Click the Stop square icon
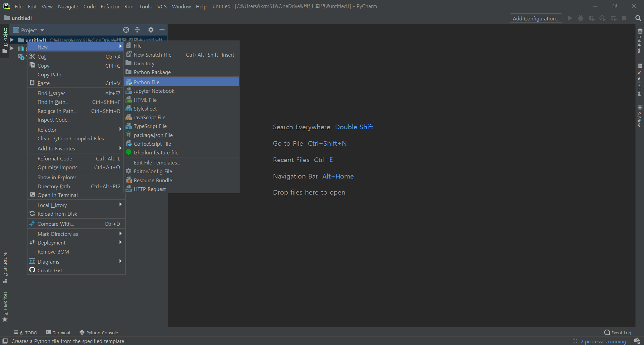 tap(624, 18)
